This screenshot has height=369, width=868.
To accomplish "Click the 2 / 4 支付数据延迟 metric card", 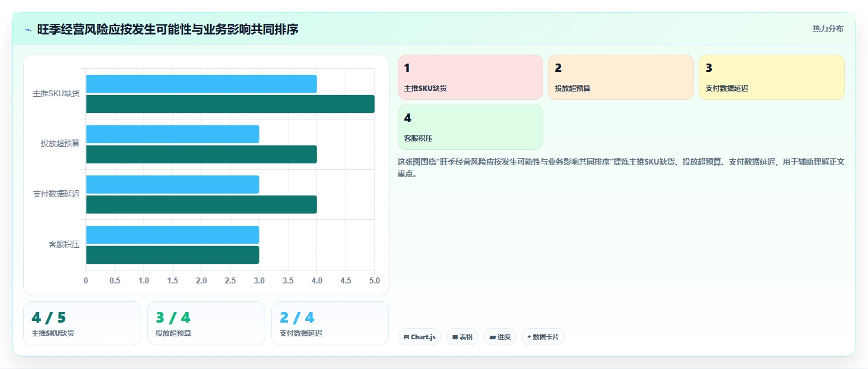I will pyautogui.click(x=330, y=323).
